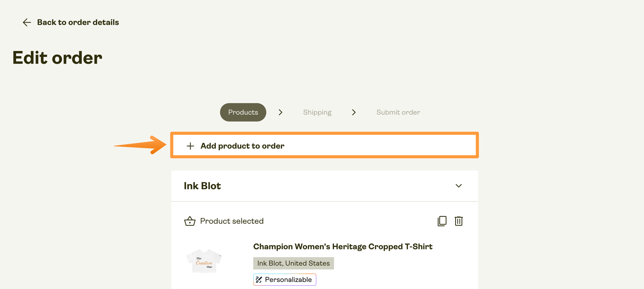Select the Ink Blot, United States tag
Screen dimensions: 644x289
293,263
